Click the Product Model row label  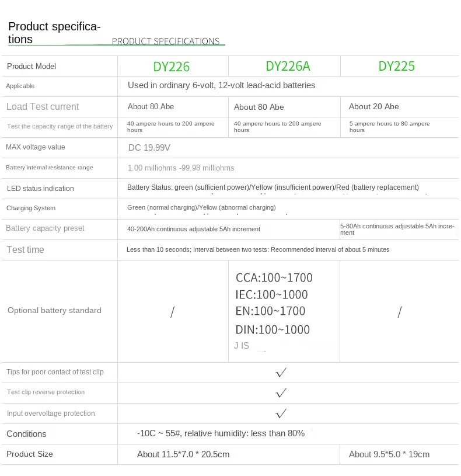coord(32,67)
